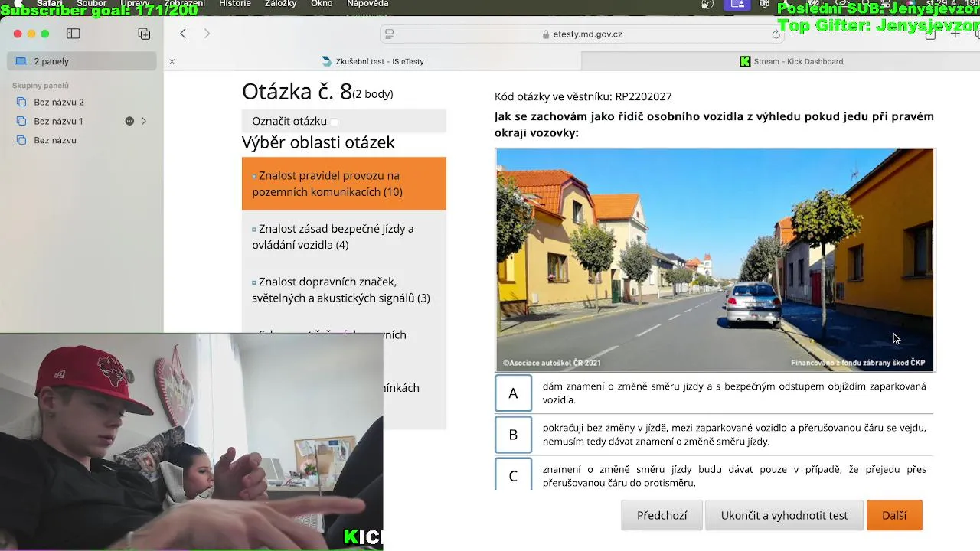Image resolution: width=980 pixels, height=551 pixels.
Task: Choose answer C
Action: point(513,474)
